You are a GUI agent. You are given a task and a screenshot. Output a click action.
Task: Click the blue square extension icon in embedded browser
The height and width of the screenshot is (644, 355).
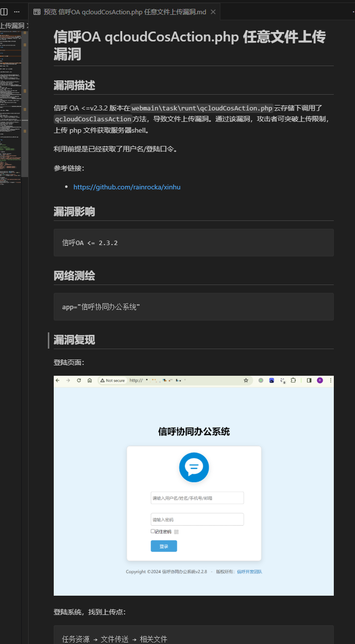pyautogui.click(x=272, y=381)
